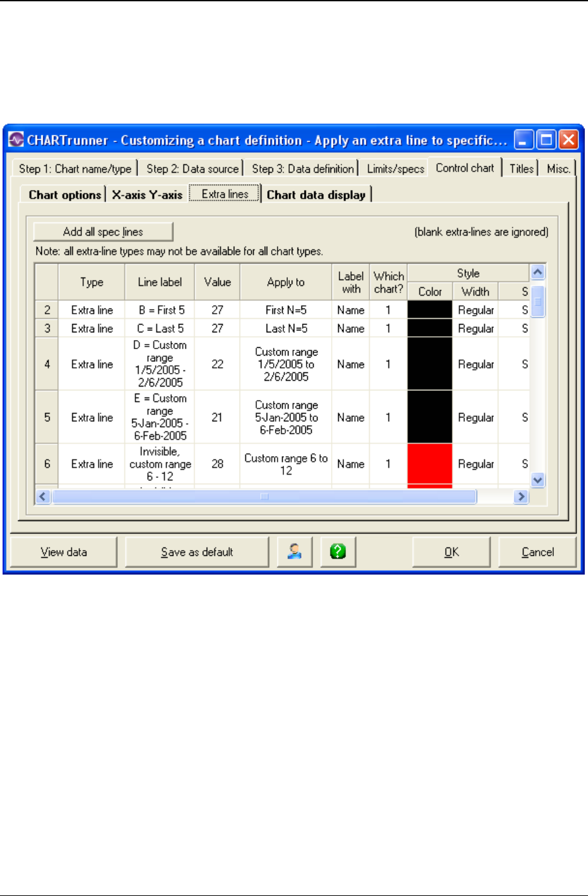Click the Which chart? column header
The width and height of the screenshot is (588, 896).
pyautogui.click(x=388, y=282)
